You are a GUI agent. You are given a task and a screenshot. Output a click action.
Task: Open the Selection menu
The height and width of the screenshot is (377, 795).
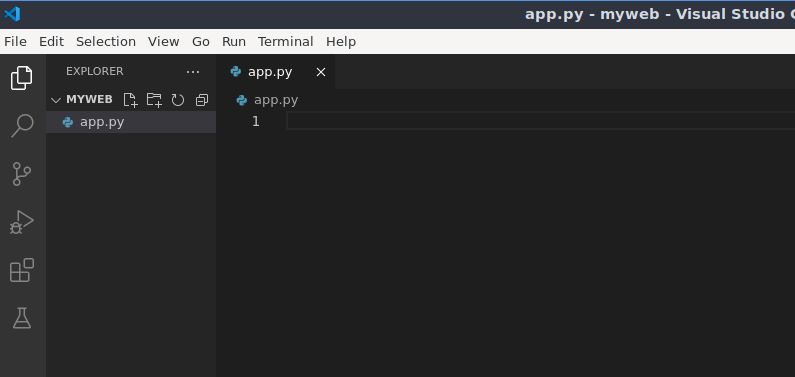[x=106, y=42]
